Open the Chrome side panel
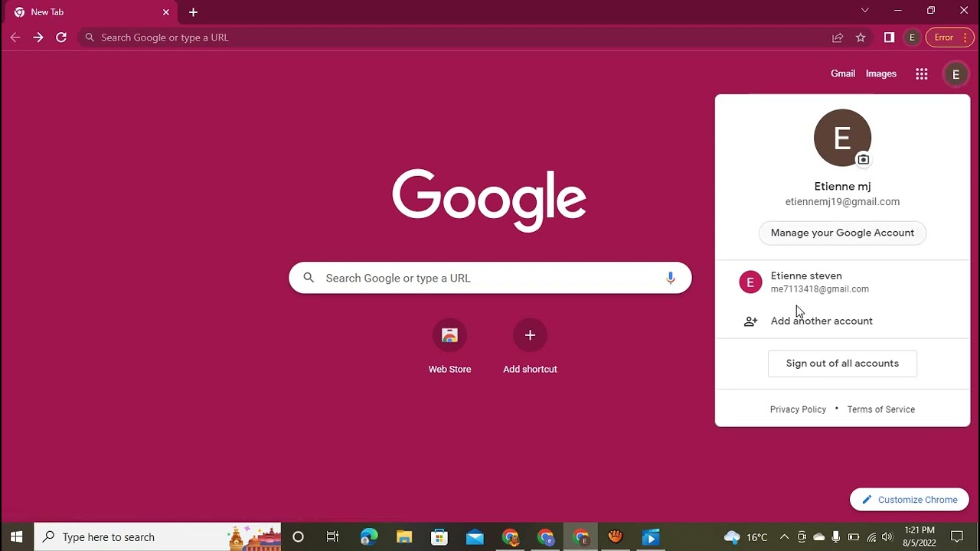 coord(889,37)
